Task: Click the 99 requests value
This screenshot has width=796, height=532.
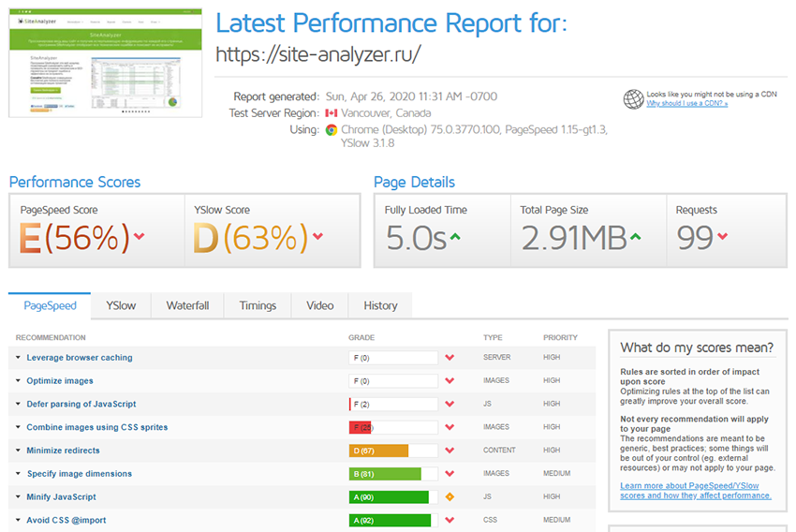Action: pyautogui.click(x=695, y=238)
